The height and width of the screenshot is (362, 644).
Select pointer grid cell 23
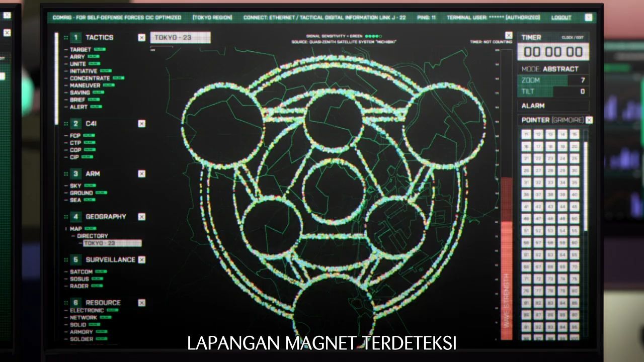[550, 158]
